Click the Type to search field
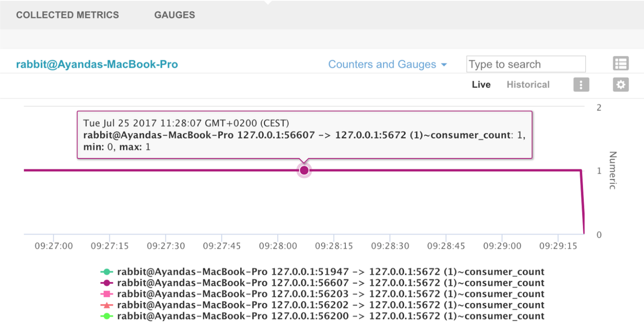 pos(526,64)
